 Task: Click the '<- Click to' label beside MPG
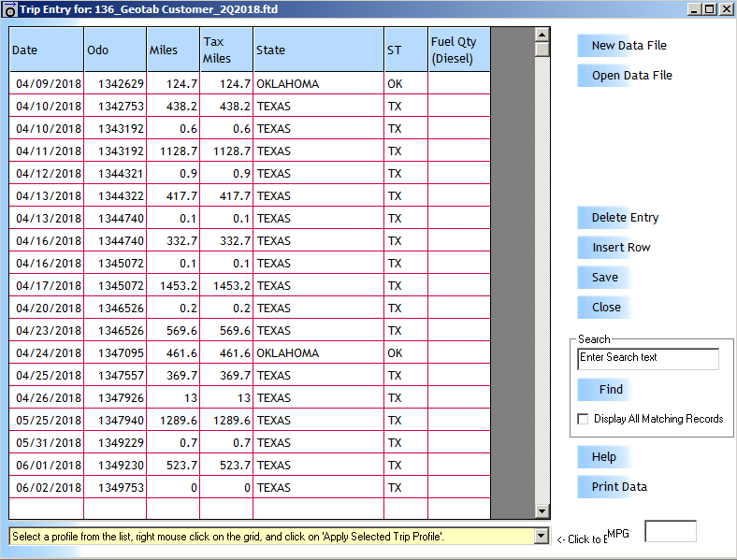582,539
